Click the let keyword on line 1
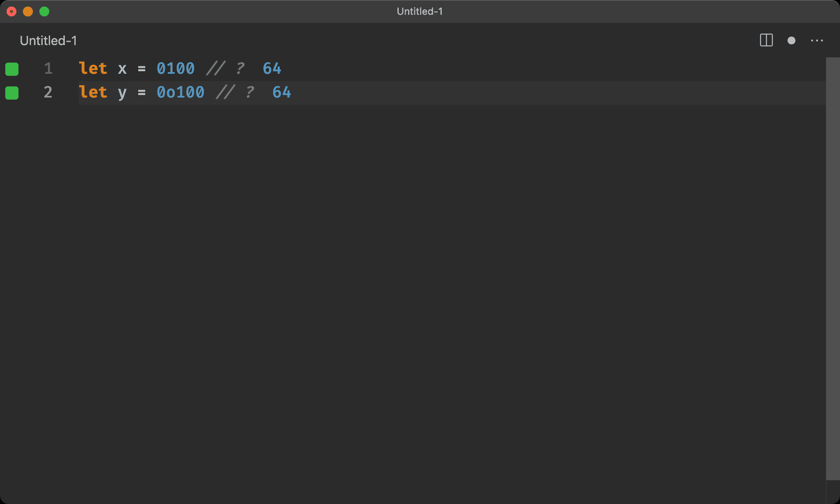 tap(93, 68)
